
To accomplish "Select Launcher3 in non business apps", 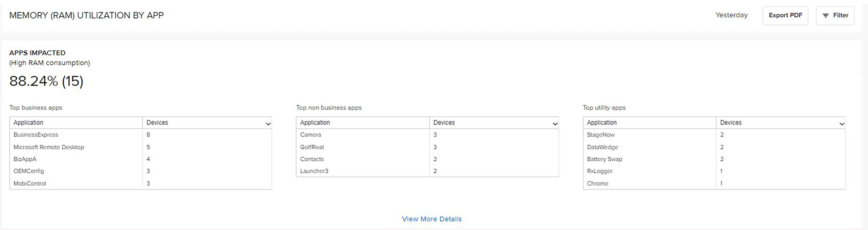I will tap(314, 171).
